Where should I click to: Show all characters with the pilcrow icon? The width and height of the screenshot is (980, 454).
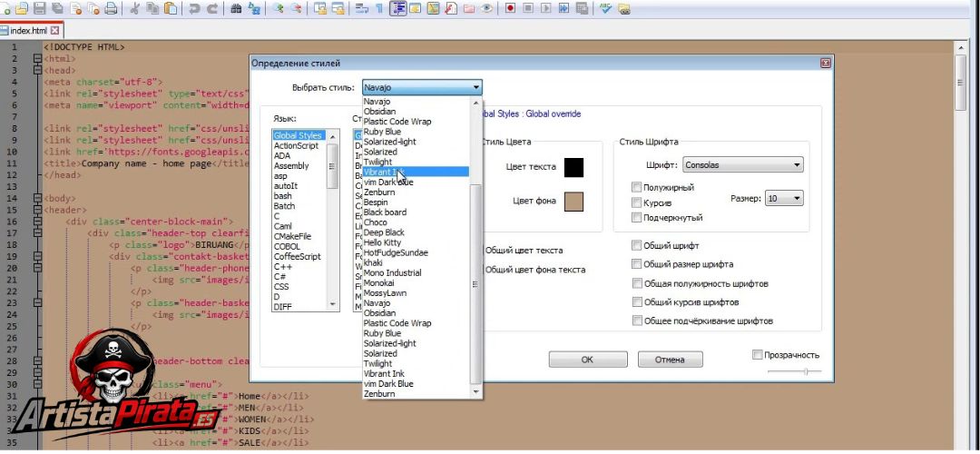click(x=378, y=9)
